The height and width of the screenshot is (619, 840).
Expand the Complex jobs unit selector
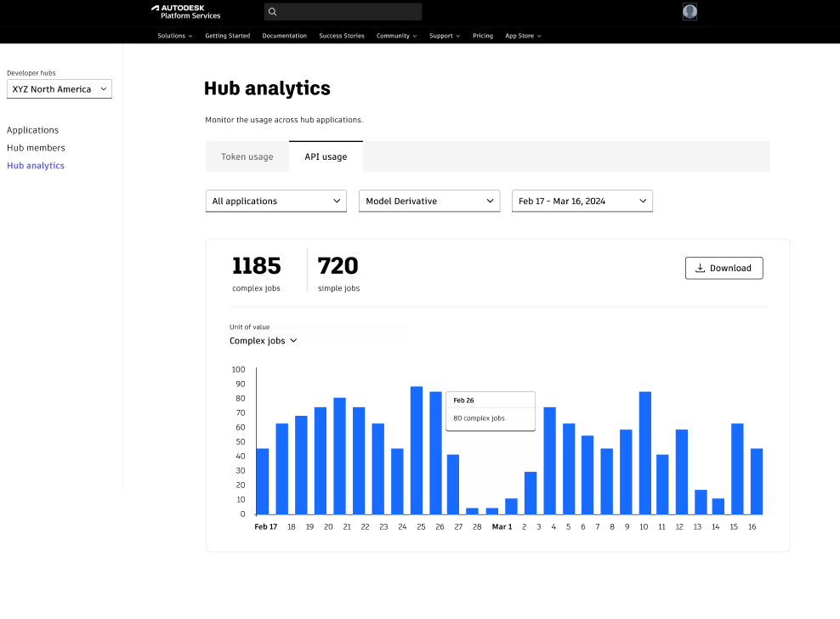point(263,341)
